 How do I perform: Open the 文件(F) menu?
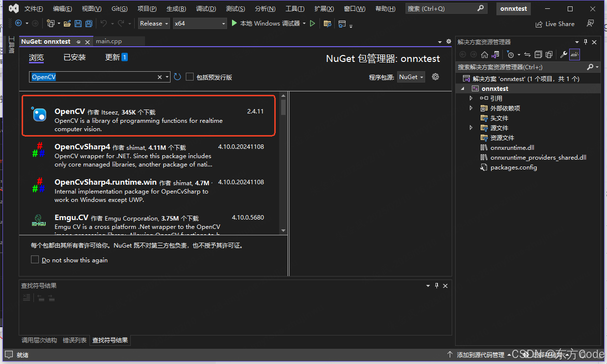(33, 9)
